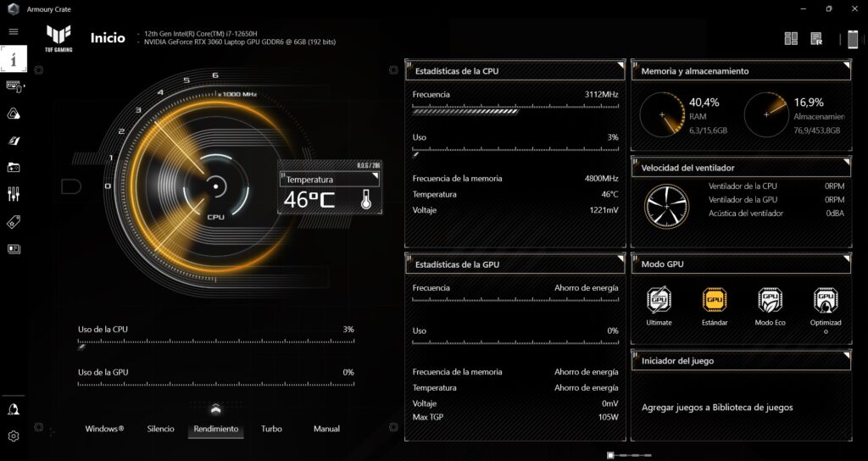Click the central CPU frequency dial
This screenshot has height=461, width=868.
(x=216, y=186)
